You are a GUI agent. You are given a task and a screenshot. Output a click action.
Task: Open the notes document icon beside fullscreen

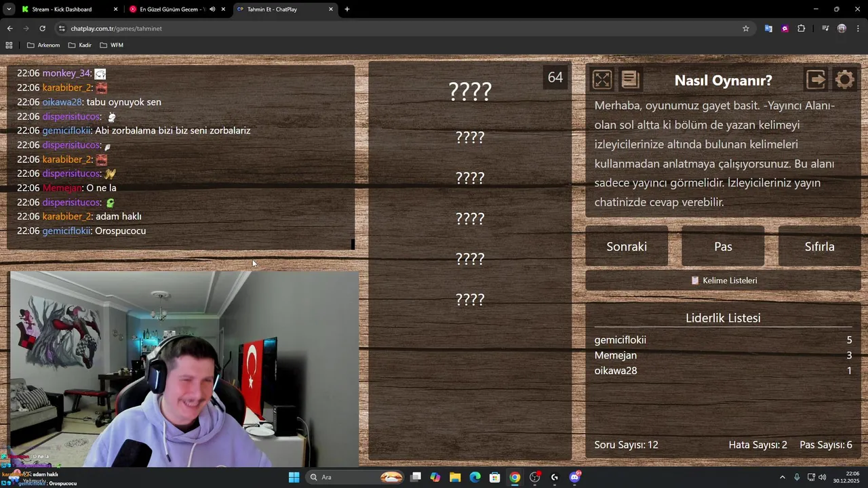(630, 80)
